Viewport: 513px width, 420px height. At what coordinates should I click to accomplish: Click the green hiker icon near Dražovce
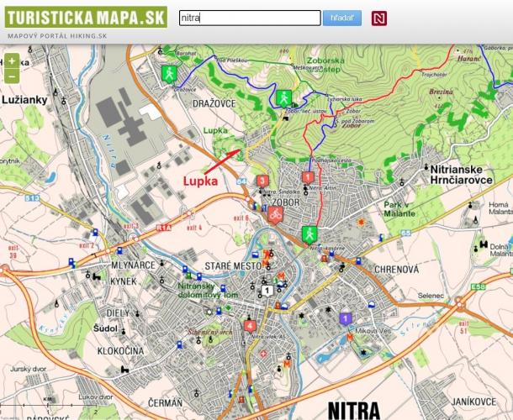(x=171, y=73)
